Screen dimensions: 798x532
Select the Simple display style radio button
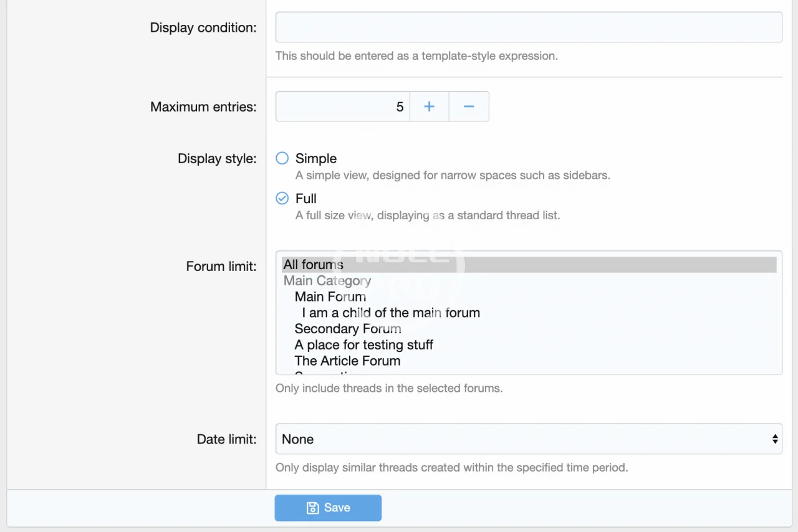[282, 158]
